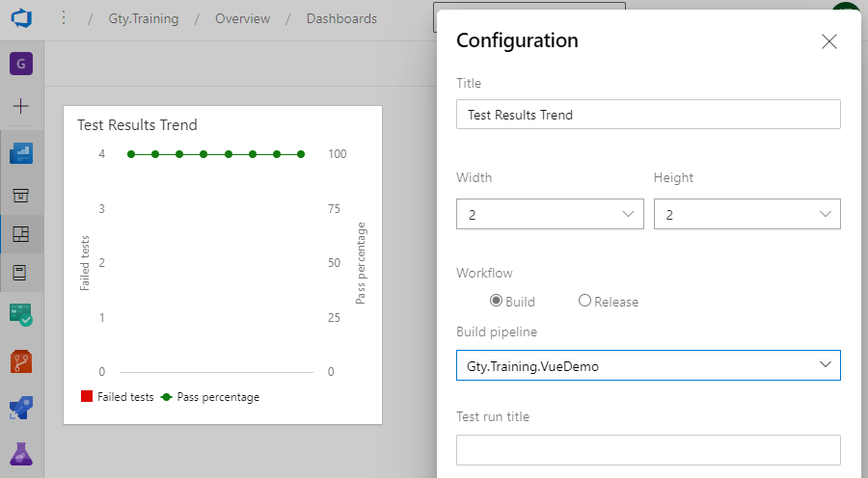This screenshot has width=868, height=478.
Task: Go to Gty.Training breadcrumb
Action: tap(144, 18)
